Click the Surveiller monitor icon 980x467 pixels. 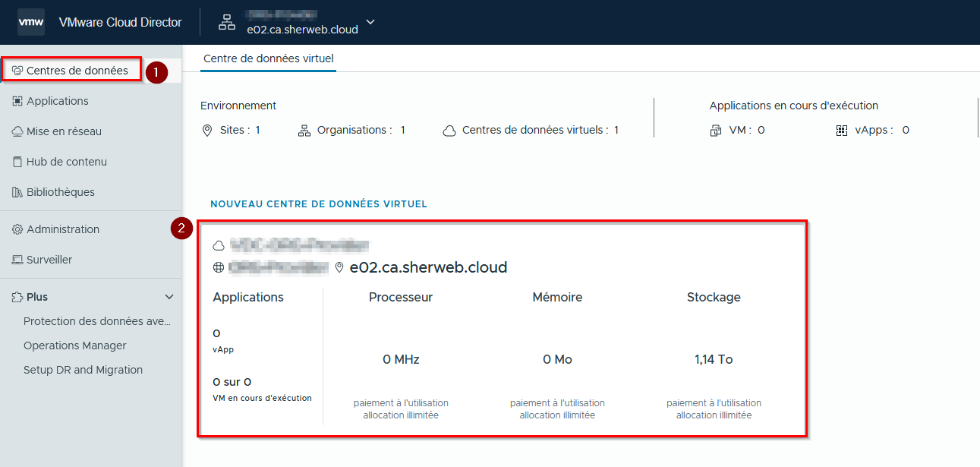pos(17,260)
